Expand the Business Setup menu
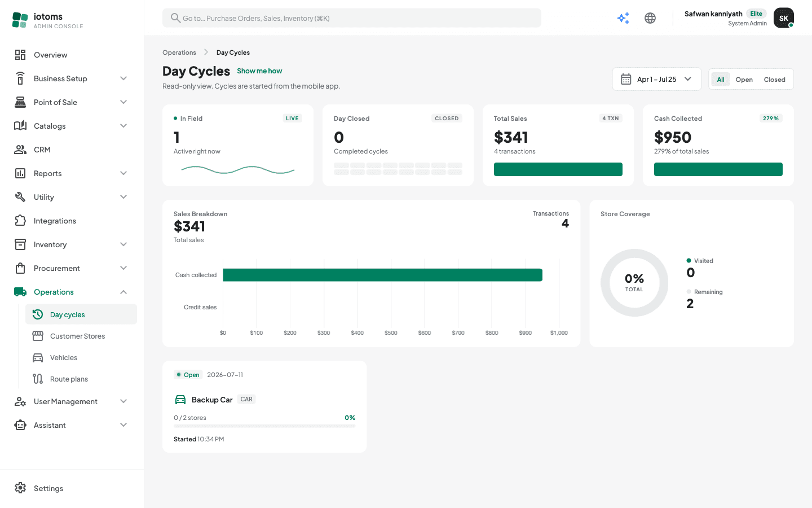The height and width of the screenshot is (508, 812). point(72,78)
